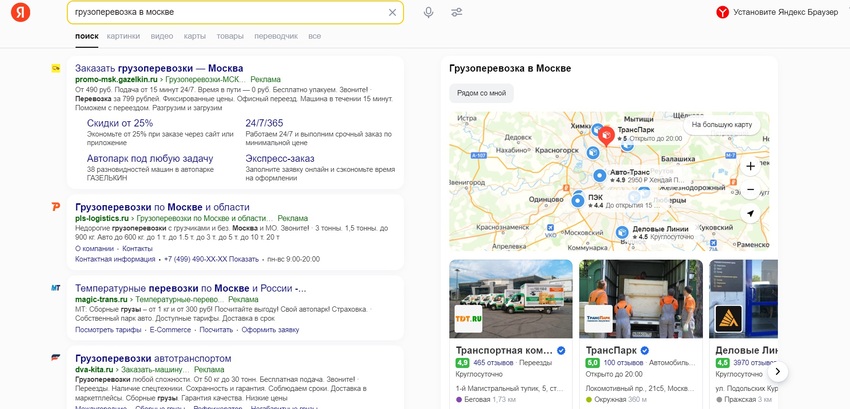This screenshot has height=409, width=850.
Task: Open promo-msk.gazelkin.ru green URL
Action: (116, 79)
